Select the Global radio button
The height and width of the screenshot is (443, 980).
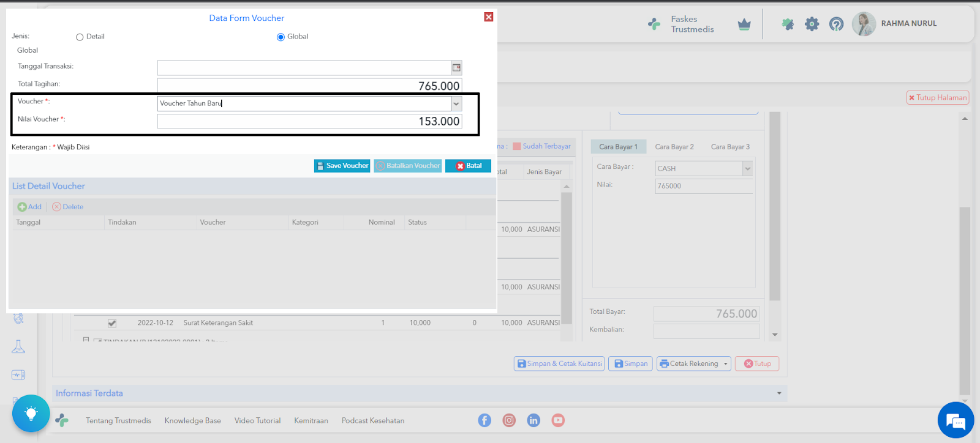(281, 37)
